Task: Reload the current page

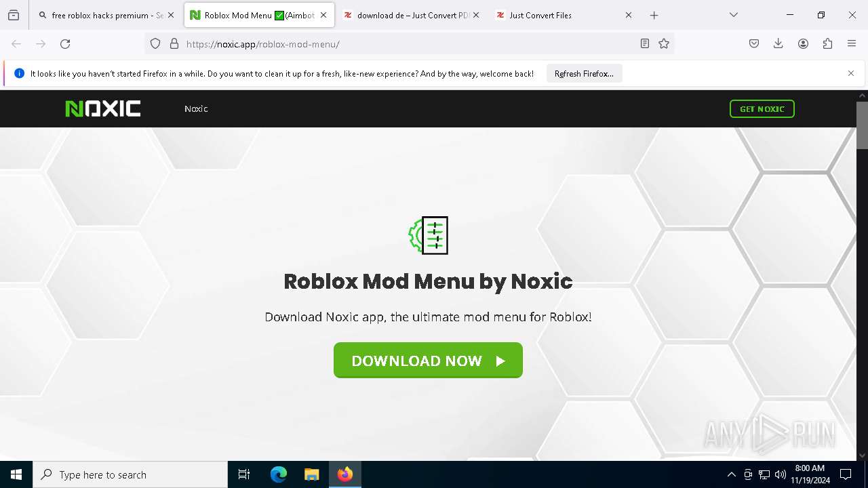Action: point(65,44)
